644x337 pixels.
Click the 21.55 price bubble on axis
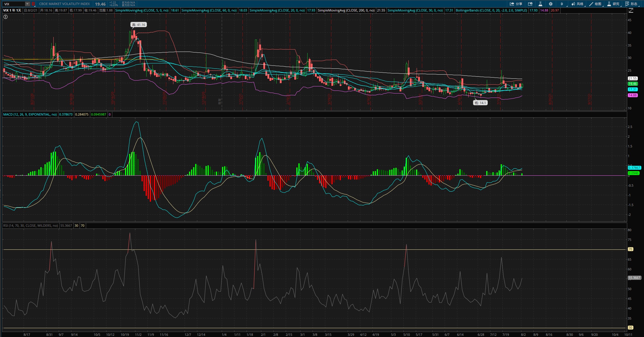tap(632, 78)
